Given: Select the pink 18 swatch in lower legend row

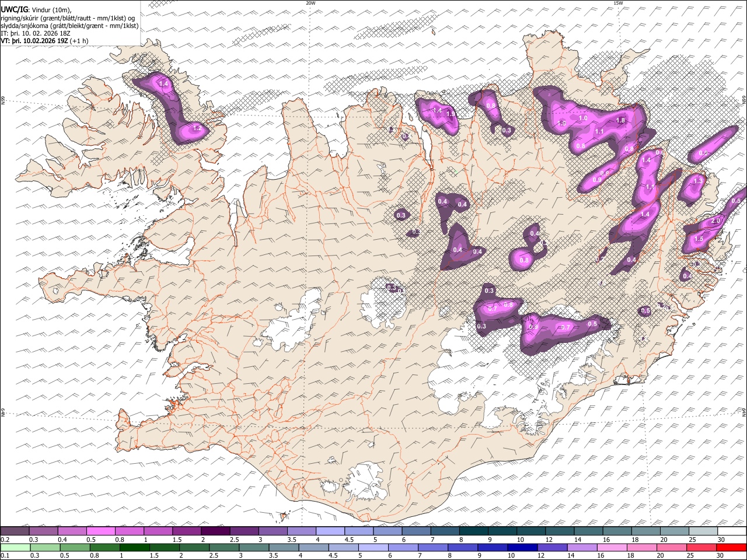Looking at the screenshot, I should (x=642, y=548).
